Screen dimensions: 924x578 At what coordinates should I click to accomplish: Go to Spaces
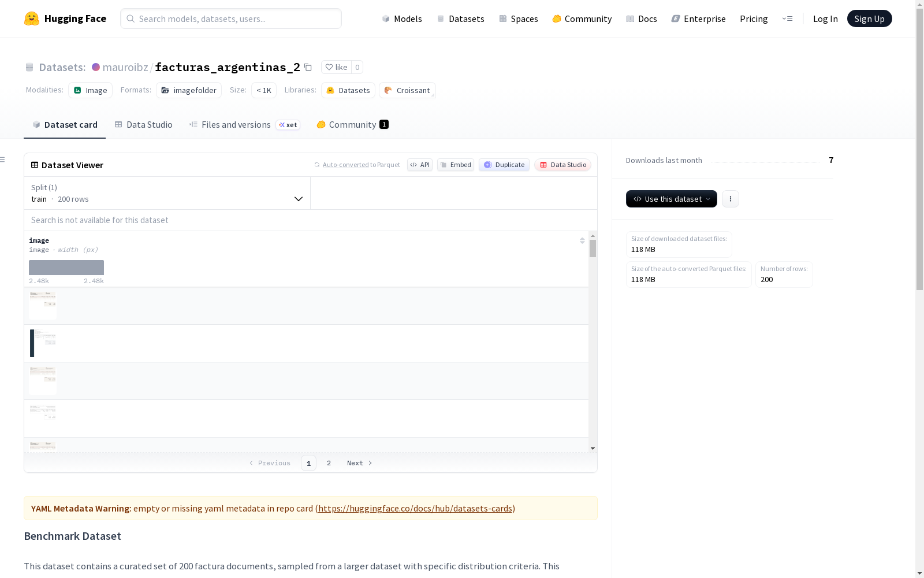tap(519, 18)
